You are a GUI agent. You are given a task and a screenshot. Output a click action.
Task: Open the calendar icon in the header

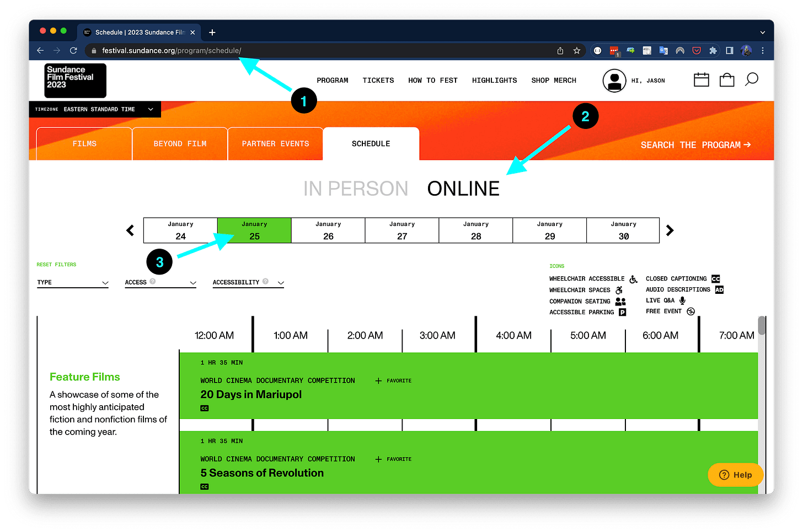point(701,79)
